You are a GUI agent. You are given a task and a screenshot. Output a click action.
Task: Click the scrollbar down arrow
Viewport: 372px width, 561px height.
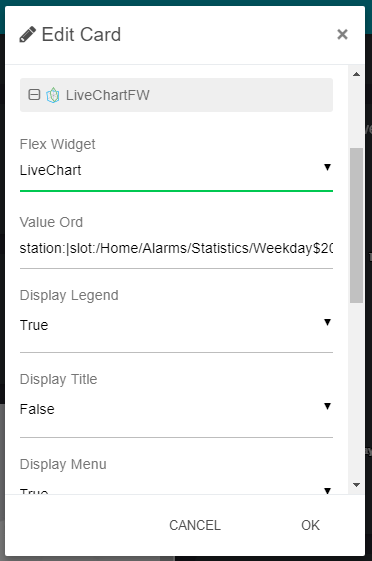click(x=356, y=485)
